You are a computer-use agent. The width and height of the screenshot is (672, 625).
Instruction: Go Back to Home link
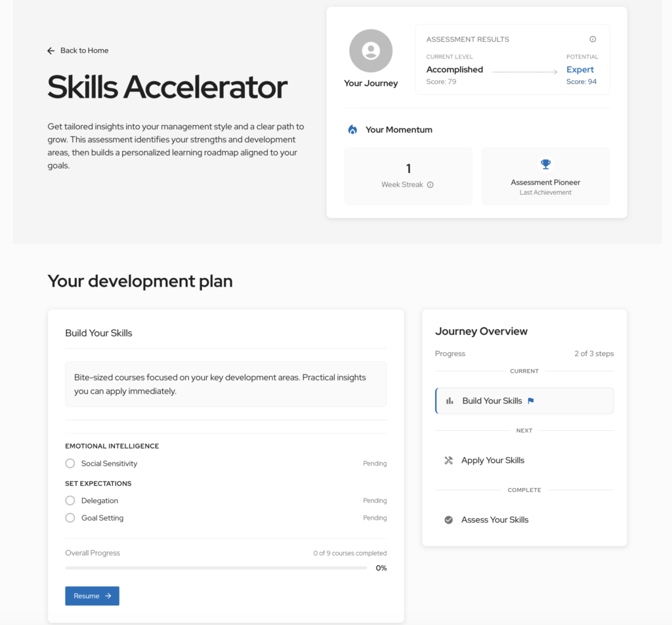(84, 50)
